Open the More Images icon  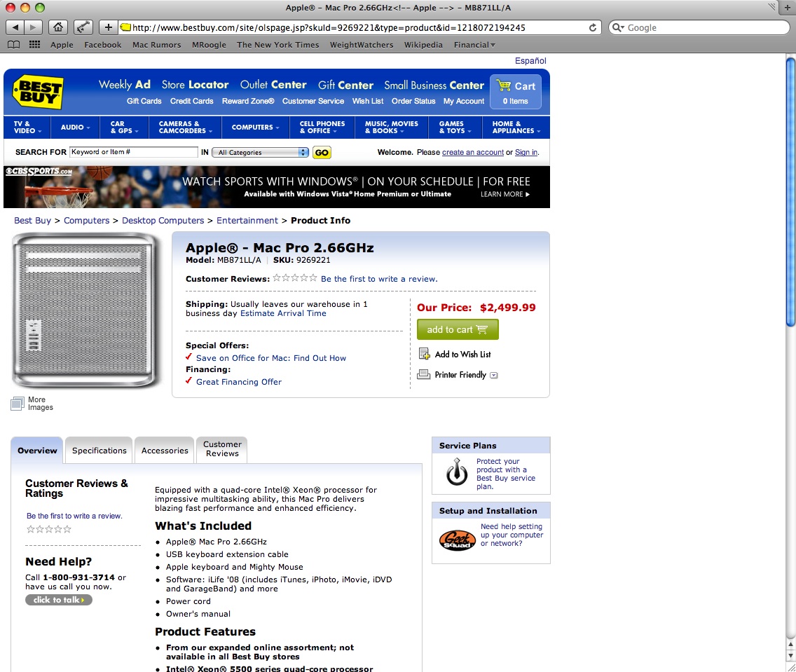coord(17,404)
